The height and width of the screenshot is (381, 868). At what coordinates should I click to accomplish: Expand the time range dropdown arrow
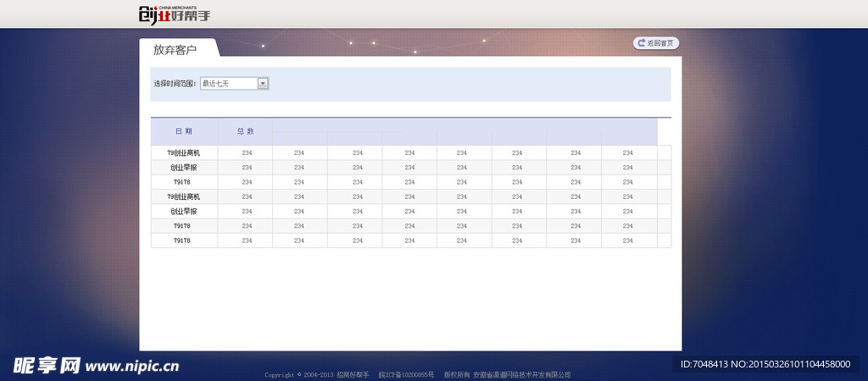263,83
